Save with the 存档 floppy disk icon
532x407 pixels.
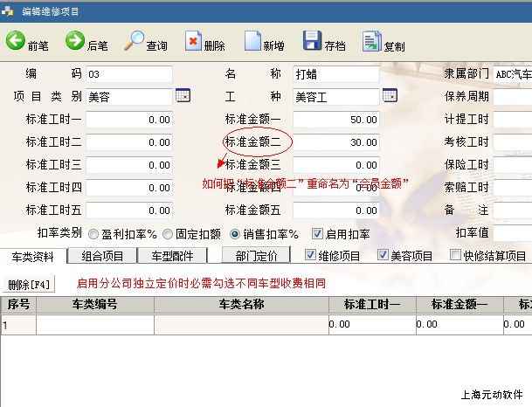(312, 41)
